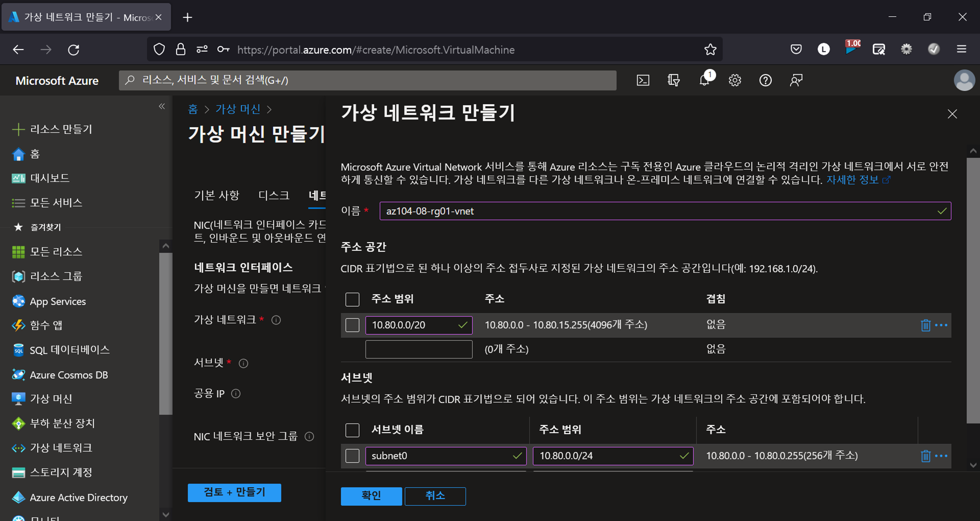980x521 pixels.
Task: Open more options for 10.80.0.0/20 row
Action: pyautogui.click(x=941, y=325)
